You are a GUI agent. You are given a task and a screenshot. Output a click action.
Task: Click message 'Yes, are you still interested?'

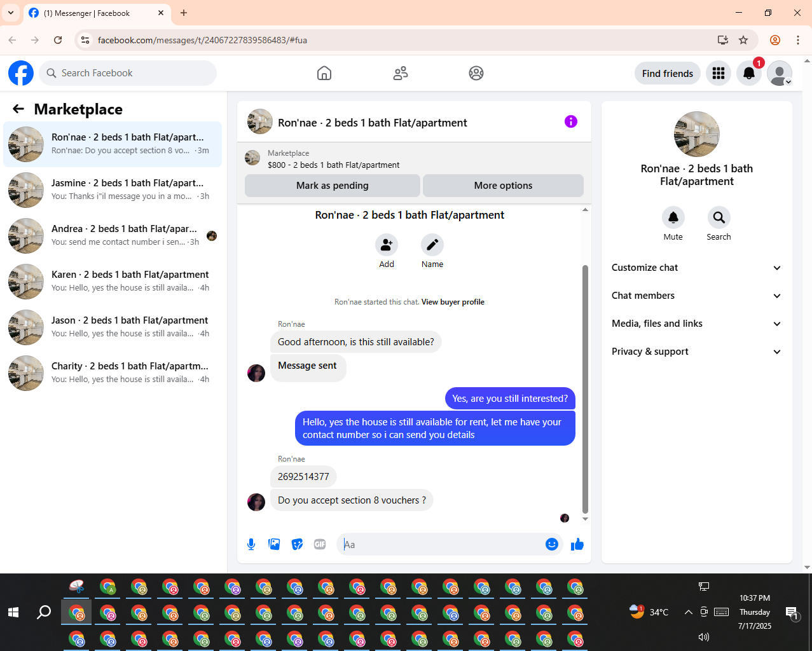[x=510, y=399]
